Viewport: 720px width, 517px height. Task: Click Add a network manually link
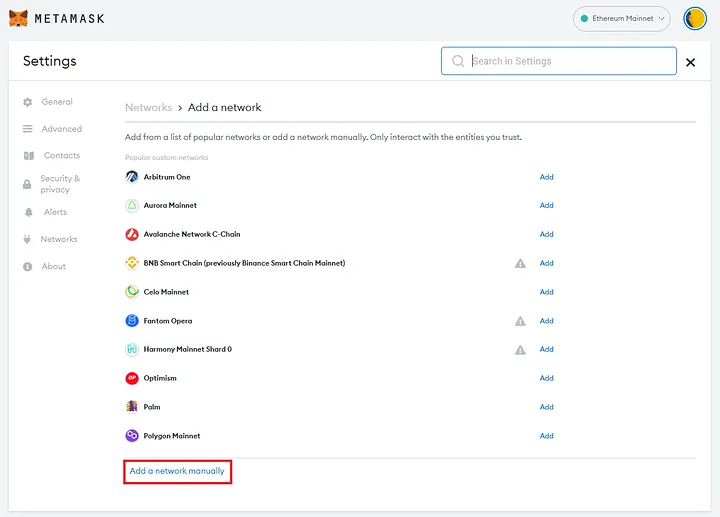coord(177,470)
